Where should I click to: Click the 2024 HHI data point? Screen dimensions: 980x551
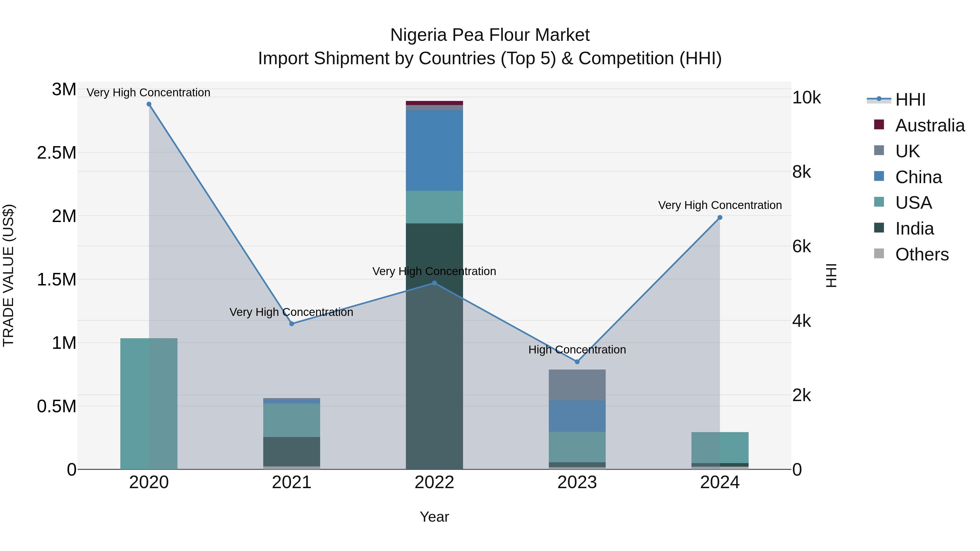point(720,217)
